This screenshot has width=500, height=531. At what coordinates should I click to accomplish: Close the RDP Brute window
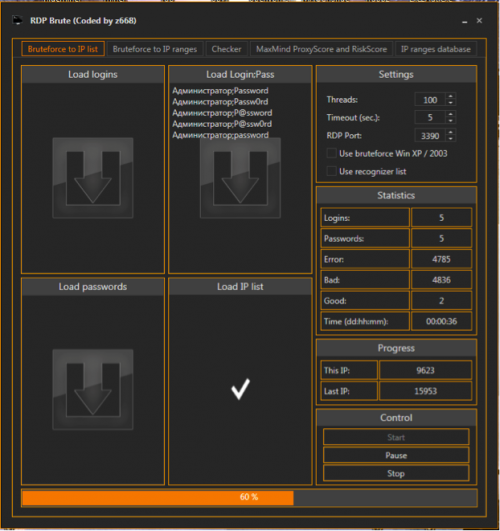479,21
